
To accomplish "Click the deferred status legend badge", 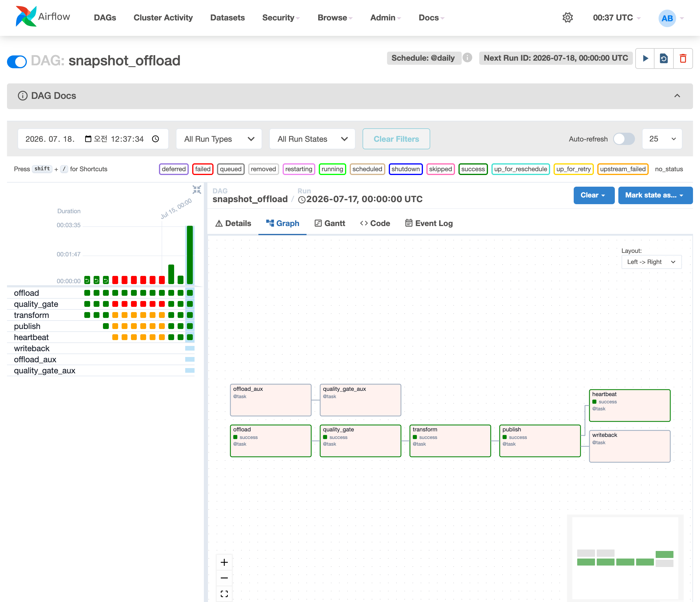I will point(174,169).
